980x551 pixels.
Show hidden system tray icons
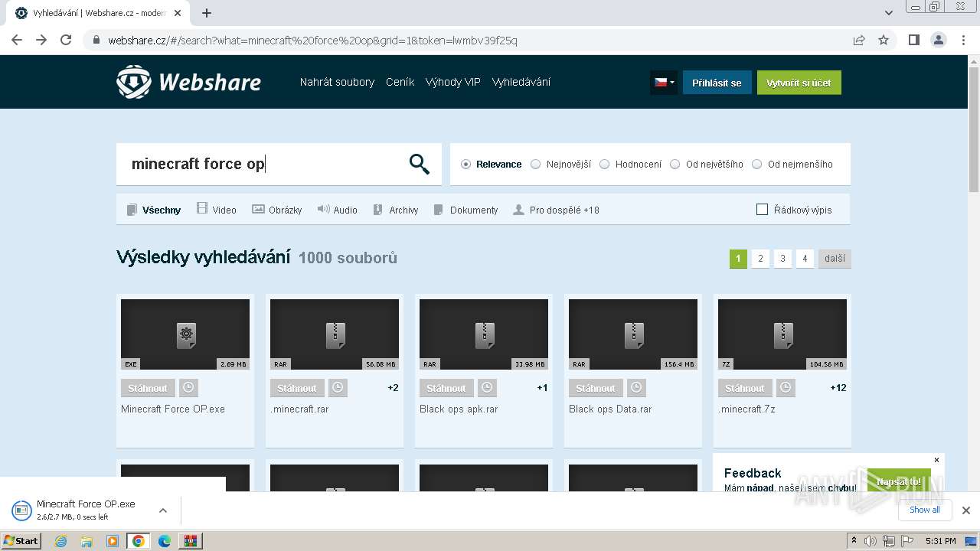pos(854,541)
